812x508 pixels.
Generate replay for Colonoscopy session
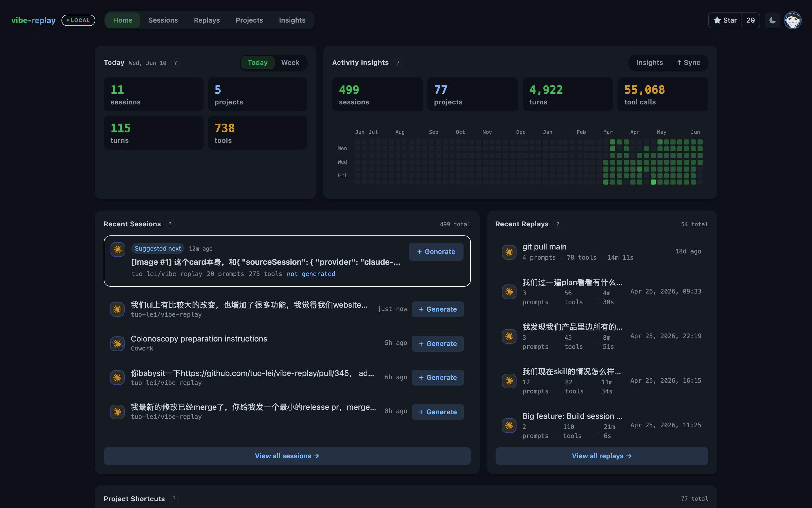(x=438, y=344)
